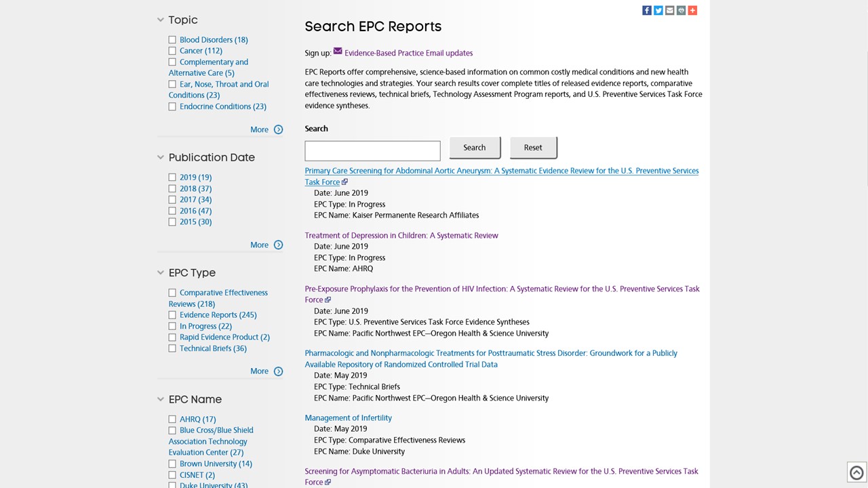Screen dimensions: 868x488
Task: Enable the In Progress (22) checkbox
Action: (x=172, y=326)
